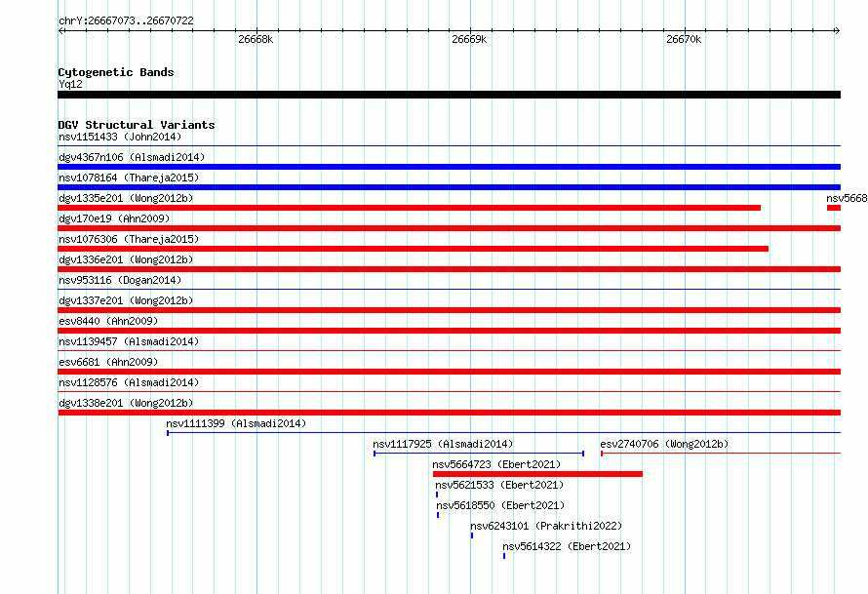Click the Yq12 cytogenetic band bar
Image resolution: width=868 pixels, height=594 pixels.
pos(449,95)
